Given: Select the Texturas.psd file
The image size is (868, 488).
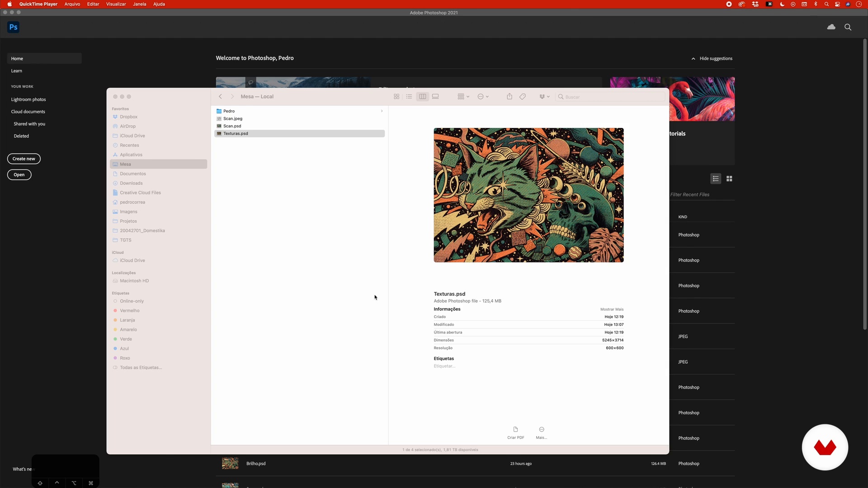Looking at the screenshot, I should click(299, 134).
